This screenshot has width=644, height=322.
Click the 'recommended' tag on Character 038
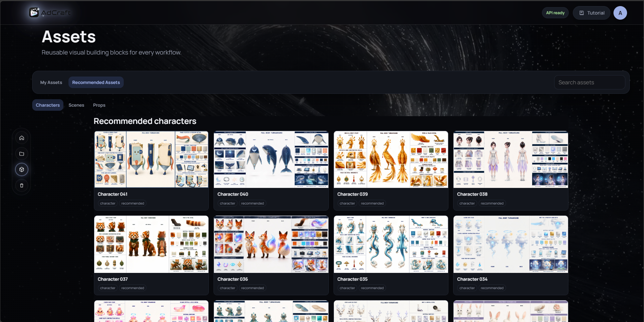492,203
